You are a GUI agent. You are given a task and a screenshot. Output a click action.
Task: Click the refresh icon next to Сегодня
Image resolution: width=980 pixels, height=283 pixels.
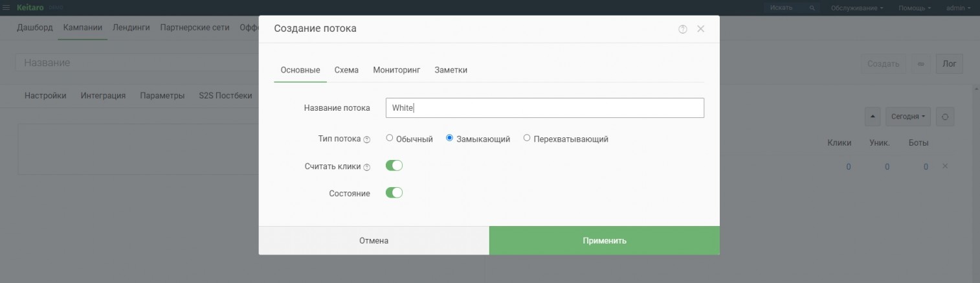[944, 117]
